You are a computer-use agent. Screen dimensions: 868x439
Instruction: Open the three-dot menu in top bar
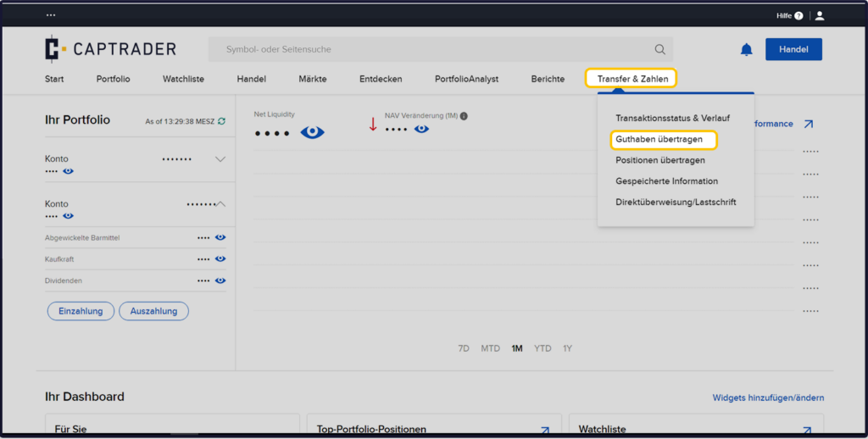tap(51, 15)
